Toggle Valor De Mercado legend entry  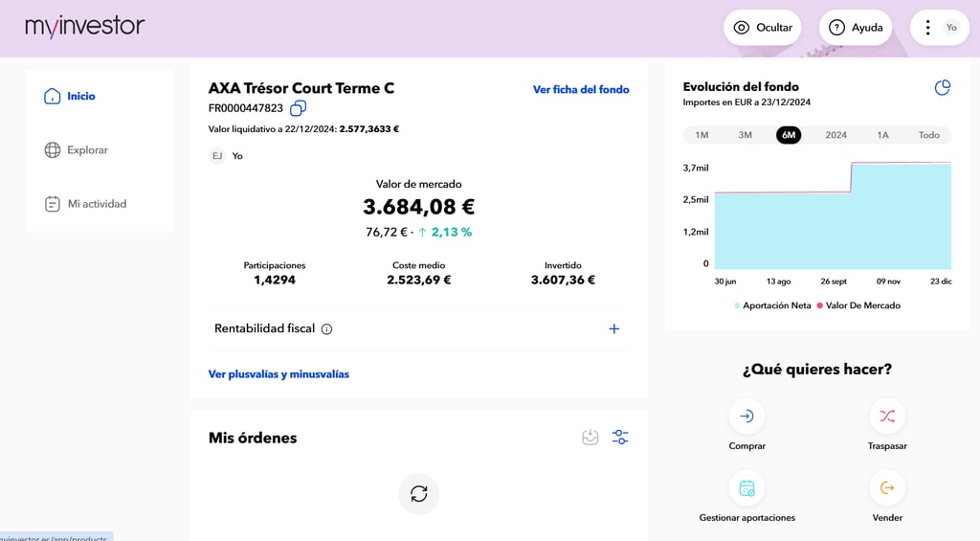coord(858,305)
